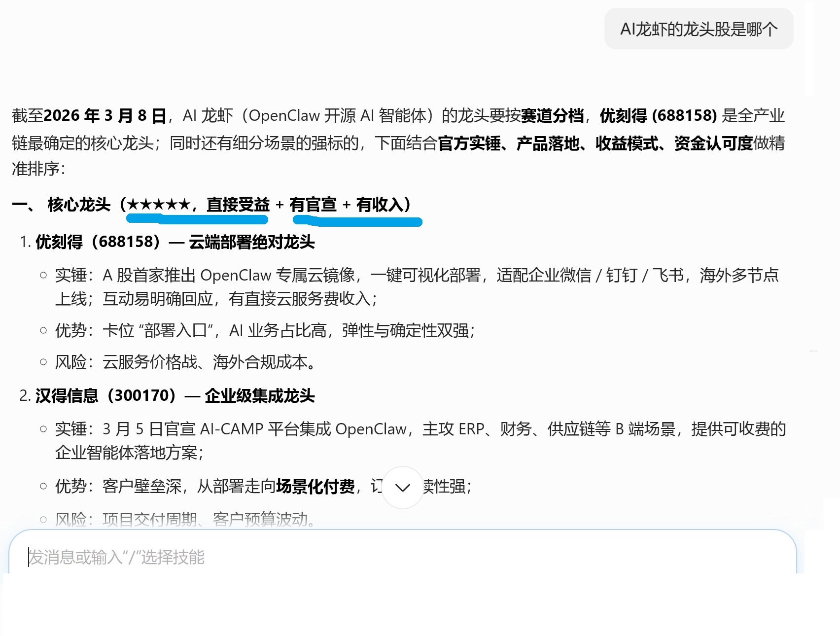Click the bold phrase "官方实锤、产品落地、收益模式、资金认可度"
Screen dimensions: 840x636
pos(595,143)
